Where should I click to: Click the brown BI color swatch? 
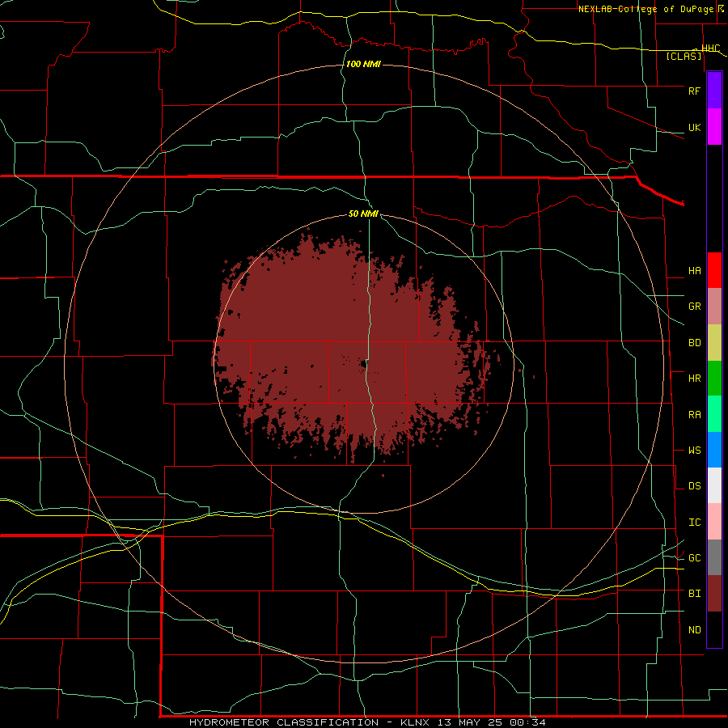(714, 594)
